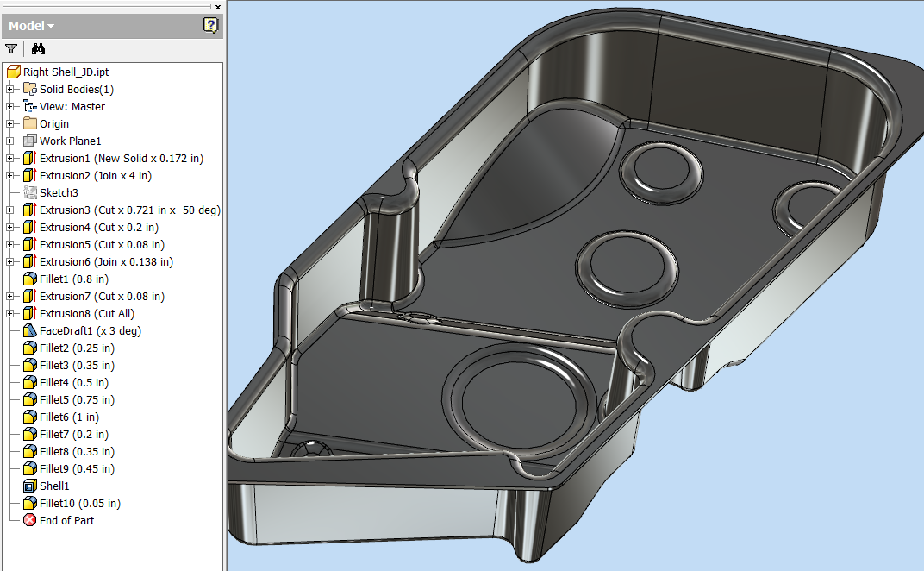Click the Extrusion3 feature icon
Image resolution: width=924 pixels, height=571 pixels.
coord(30,210)
